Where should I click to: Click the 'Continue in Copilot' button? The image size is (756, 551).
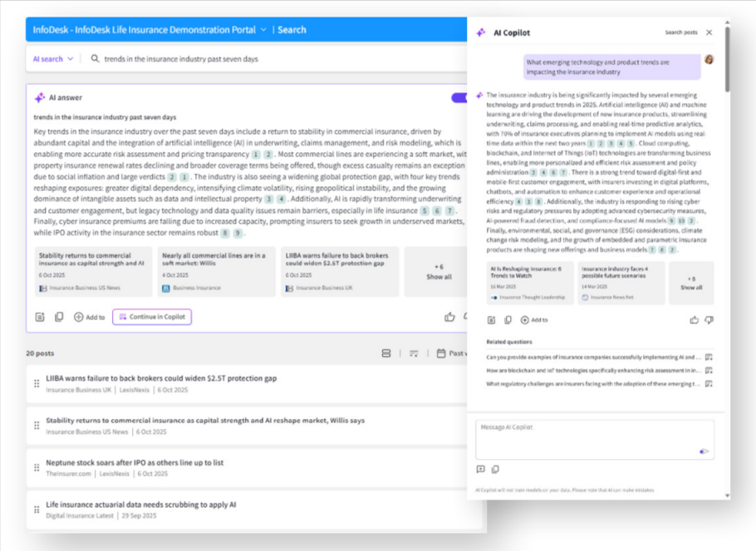tap(152, 317)
